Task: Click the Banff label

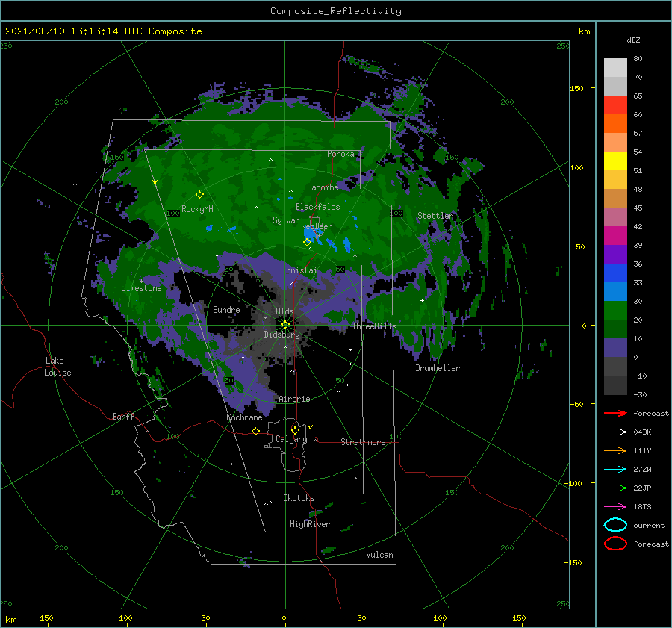Action: pyautogui.click(x=123, y=416)
